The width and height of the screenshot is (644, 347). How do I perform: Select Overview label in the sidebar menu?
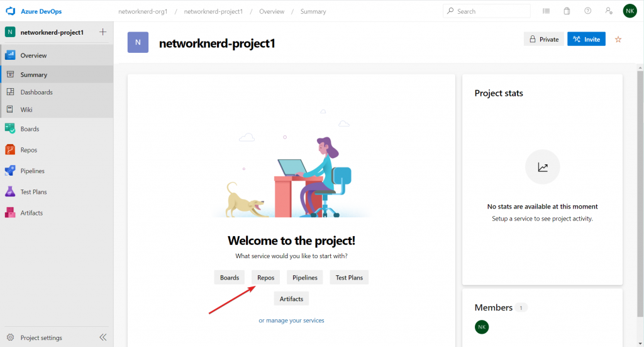(34, 55)
